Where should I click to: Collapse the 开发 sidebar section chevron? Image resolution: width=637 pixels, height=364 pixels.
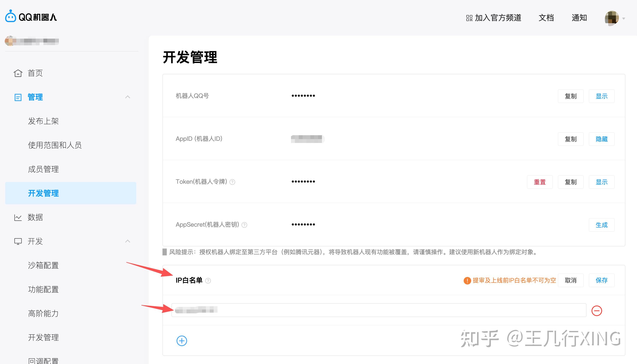click(x=128, y=241)
